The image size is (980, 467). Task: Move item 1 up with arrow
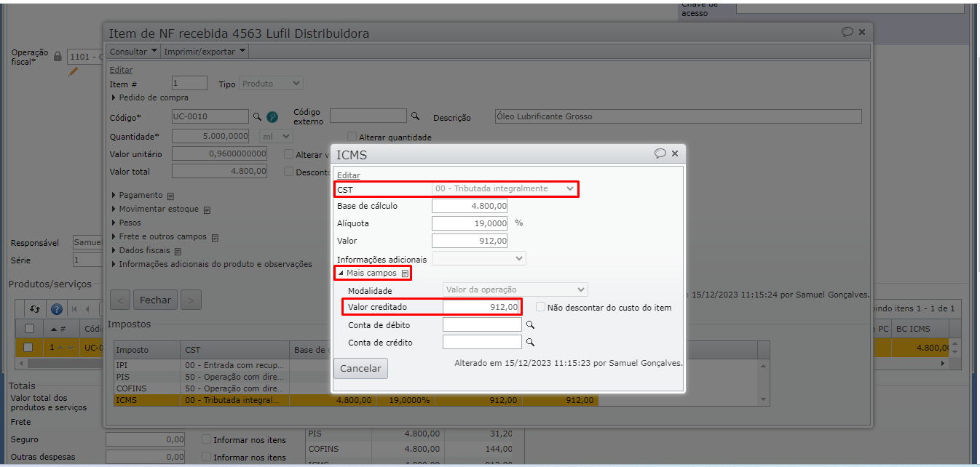point(61,348)
